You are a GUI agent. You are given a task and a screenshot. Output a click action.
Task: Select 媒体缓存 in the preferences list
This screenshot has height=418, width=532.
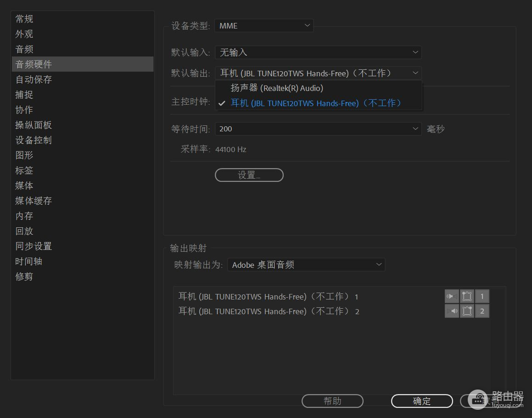(83, 201)
